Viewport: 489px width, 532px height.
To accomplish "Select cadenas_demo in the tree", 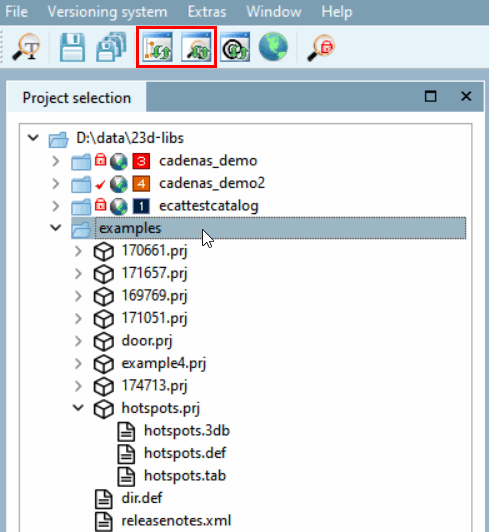I will 208,161.
